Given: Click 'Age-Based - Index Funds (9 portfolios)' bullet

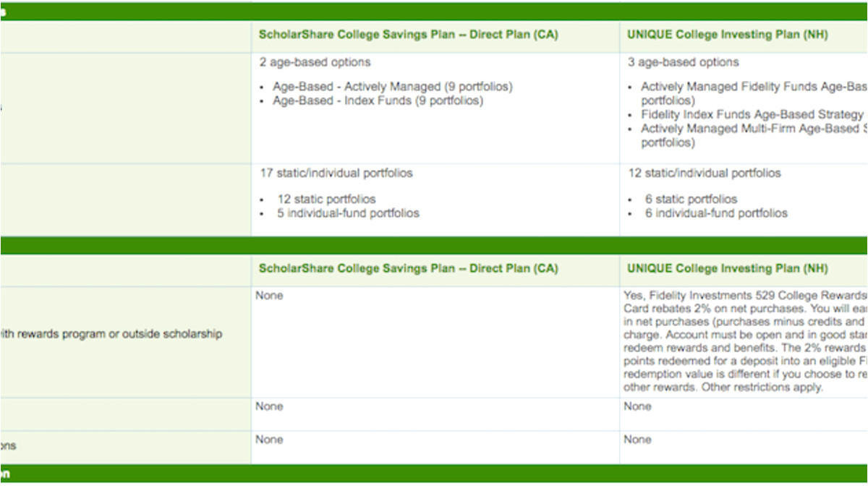Looking at the screenshot, I should click(x=377, y=100).
